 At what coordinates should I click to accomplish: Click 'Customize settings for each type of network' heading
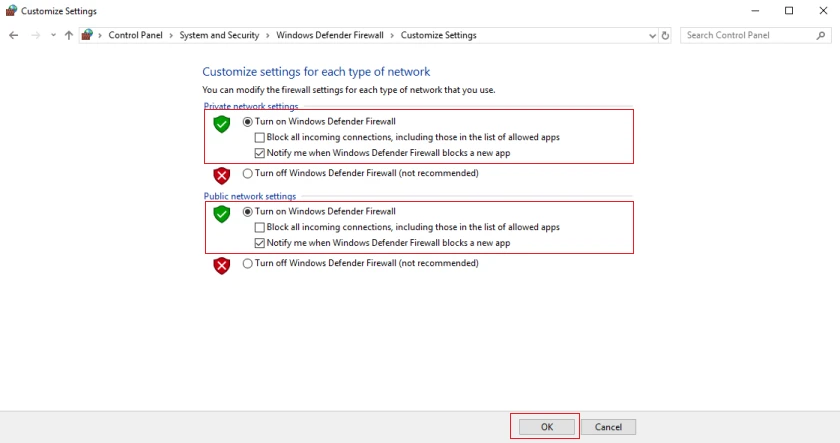(316, 72)
